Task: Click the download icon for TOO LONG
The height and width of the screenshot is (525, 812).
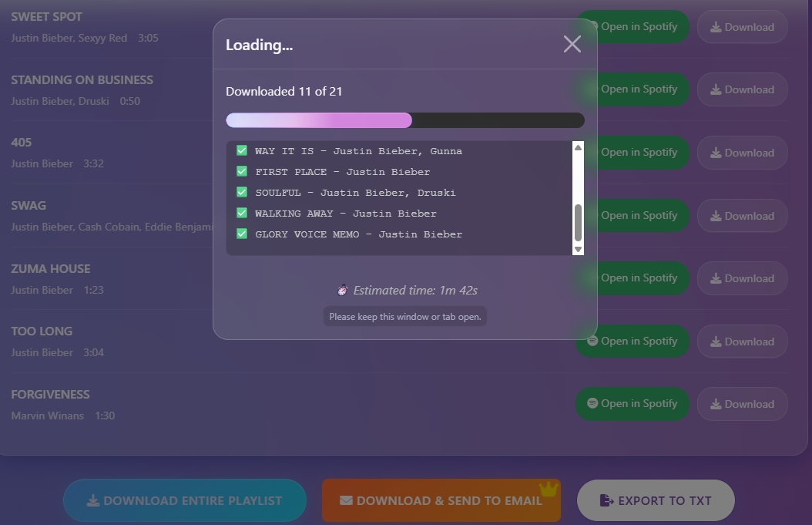Action: click(716, 342)
